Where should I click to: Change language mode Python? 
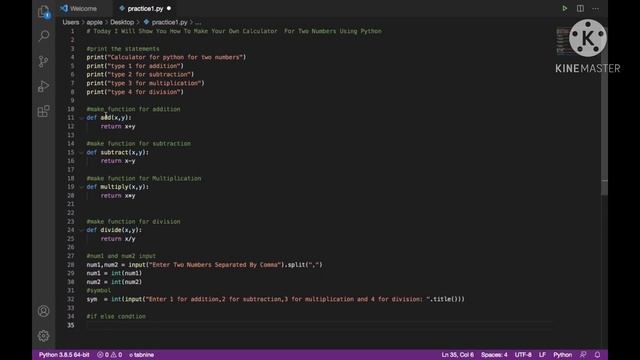[x=562, y=355]
